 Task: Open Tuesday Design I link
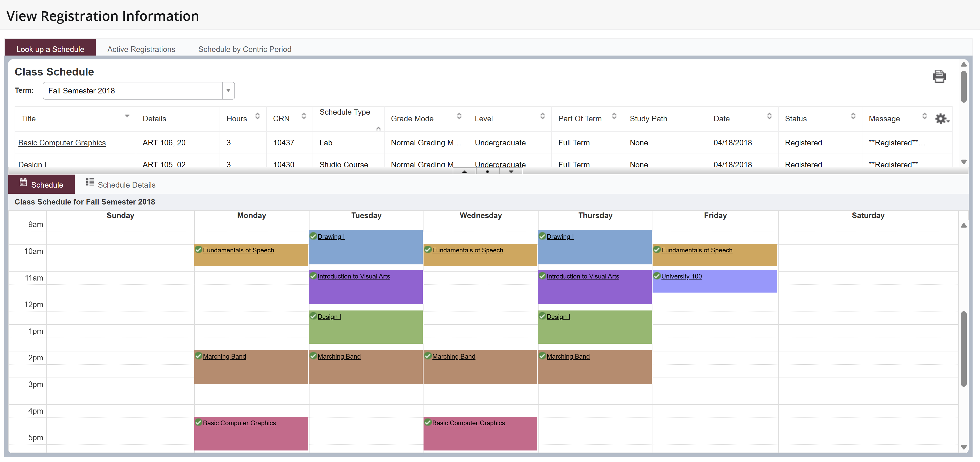pyautogui.click(x=329, y=316)
